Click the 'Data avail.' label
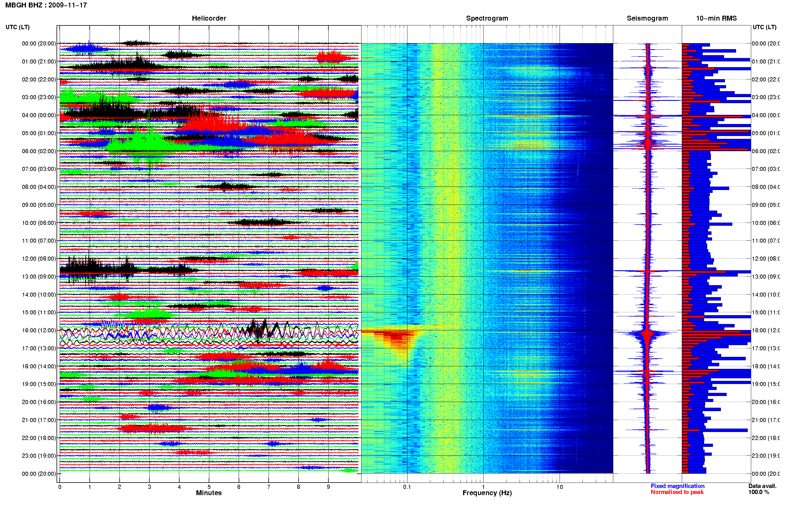The width and height of the screenshot is (812, 508). (x=762, y=486)
